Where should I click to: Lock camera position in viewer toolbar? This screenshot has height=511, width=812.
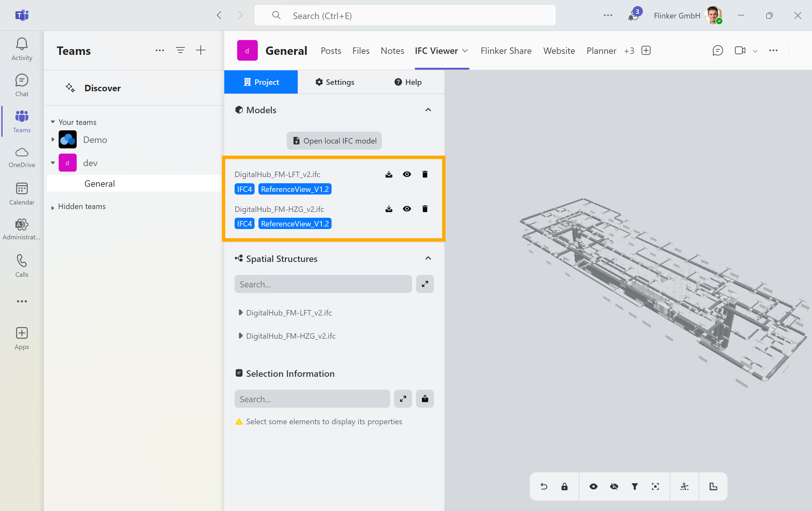tap(565, 486)
